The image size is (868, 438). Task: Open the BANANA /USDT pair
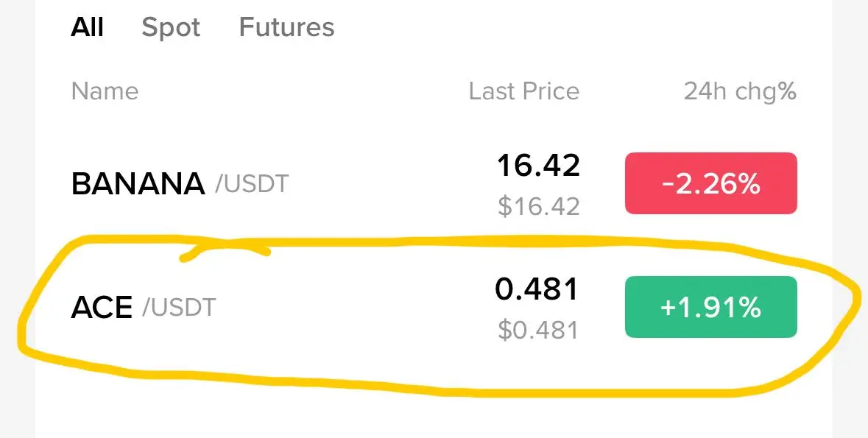click(x=434, y=183)
